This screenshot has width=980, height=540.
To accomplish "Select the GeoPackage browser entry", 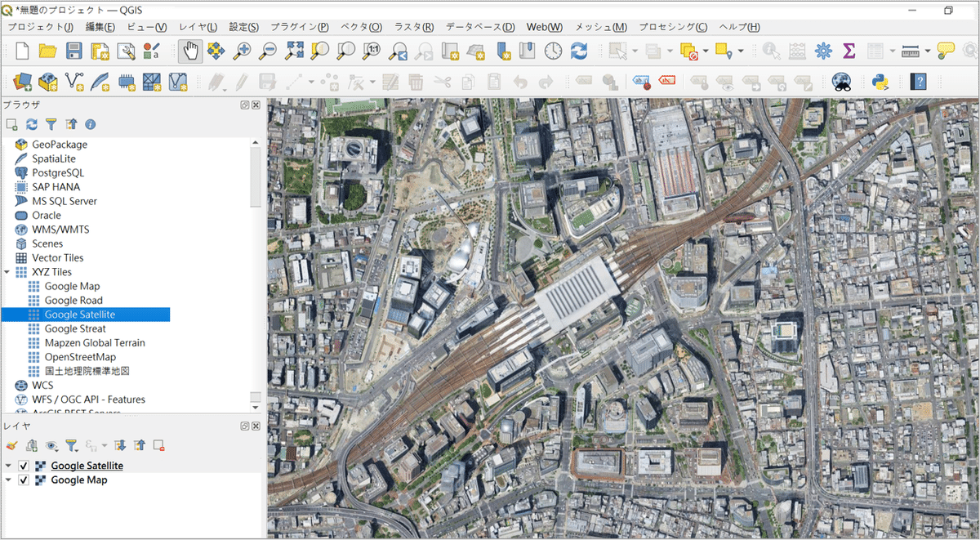I will [60, 145].
